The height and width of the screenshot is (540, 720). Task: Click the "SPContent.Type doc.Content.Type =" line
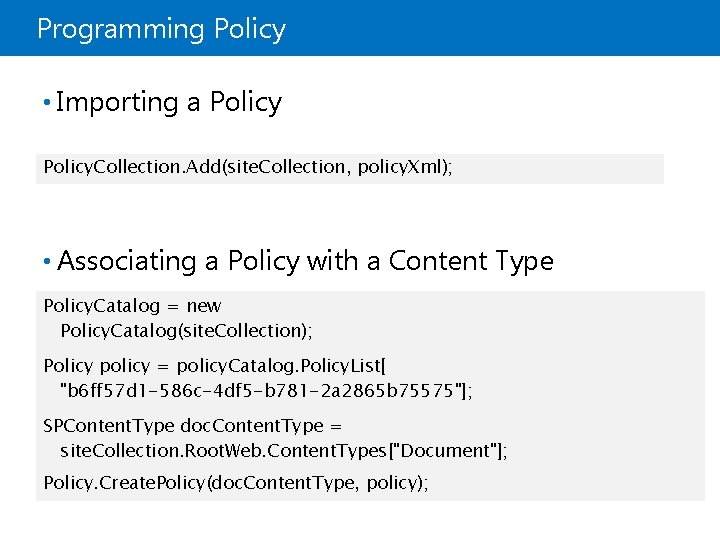(193, 426)
